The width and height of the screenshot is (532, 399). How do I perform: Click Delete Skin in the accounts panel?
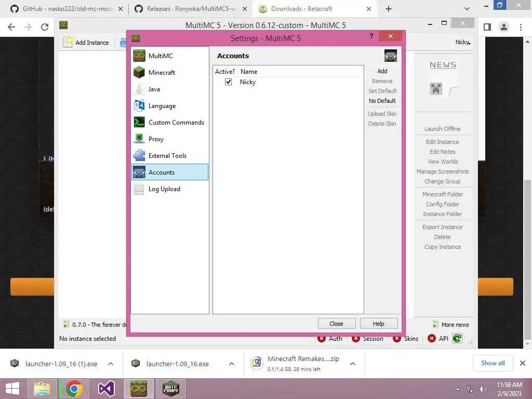(382, 124)
